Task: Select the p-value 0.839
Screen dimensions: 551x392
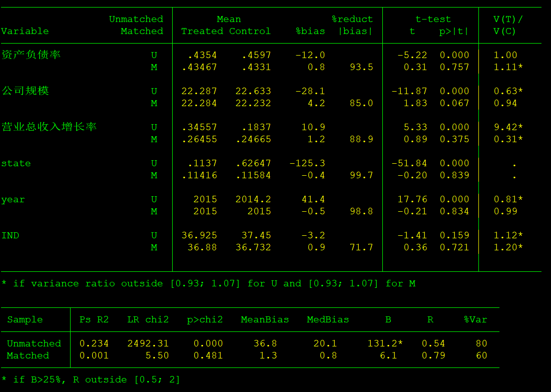Action: (454, 175)
